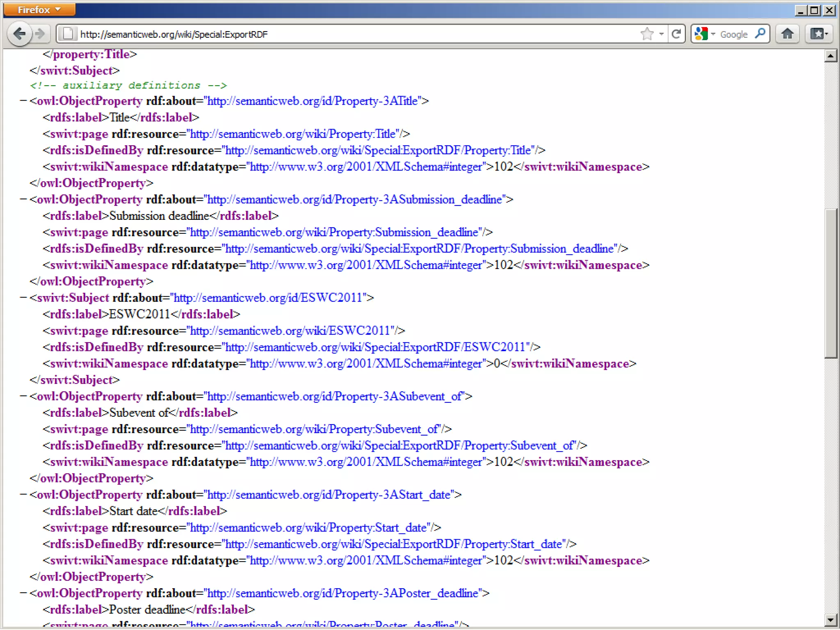Click the Forward navigation arrow
This screenshot has width=840, height=630.
pos(40,34)
